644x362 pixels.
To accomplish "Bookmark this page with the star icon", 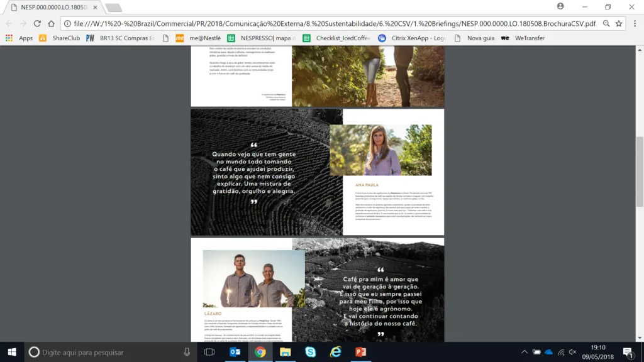I will [x=619, y=23].
